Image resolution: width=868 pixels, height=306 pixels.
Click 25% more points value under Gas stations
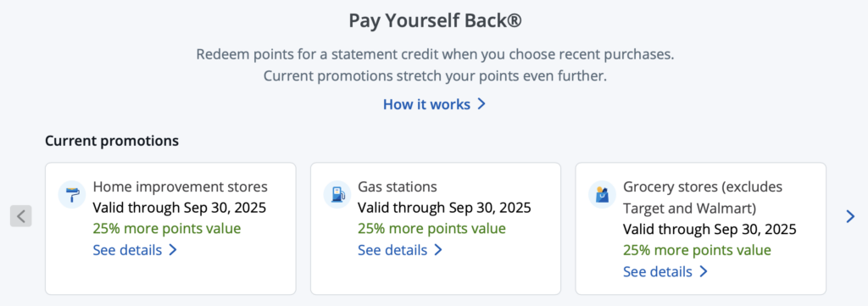431,229
